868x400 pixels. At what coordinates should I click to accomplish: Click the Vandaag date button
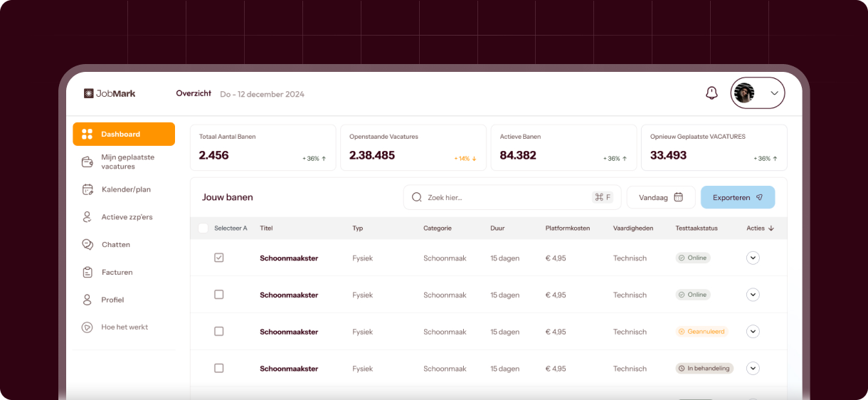pyautogui.click(x=660, y=197)
